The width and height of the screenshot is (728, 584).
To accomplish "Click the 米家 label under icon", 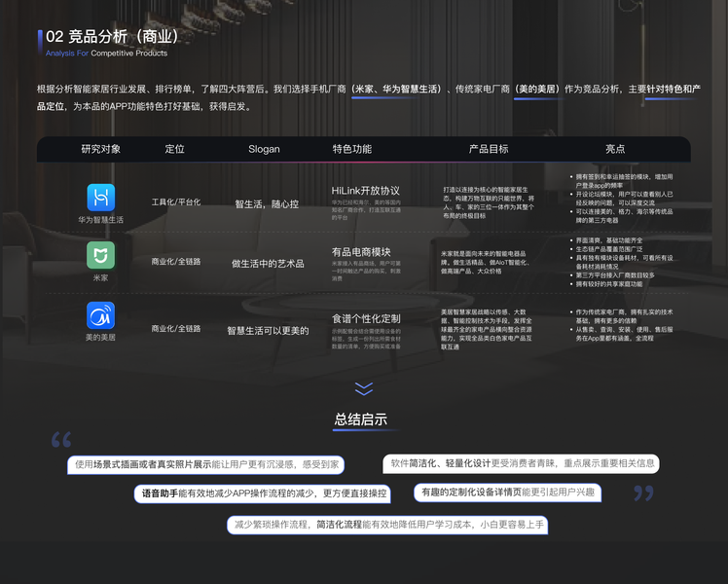I will (101, 277).
